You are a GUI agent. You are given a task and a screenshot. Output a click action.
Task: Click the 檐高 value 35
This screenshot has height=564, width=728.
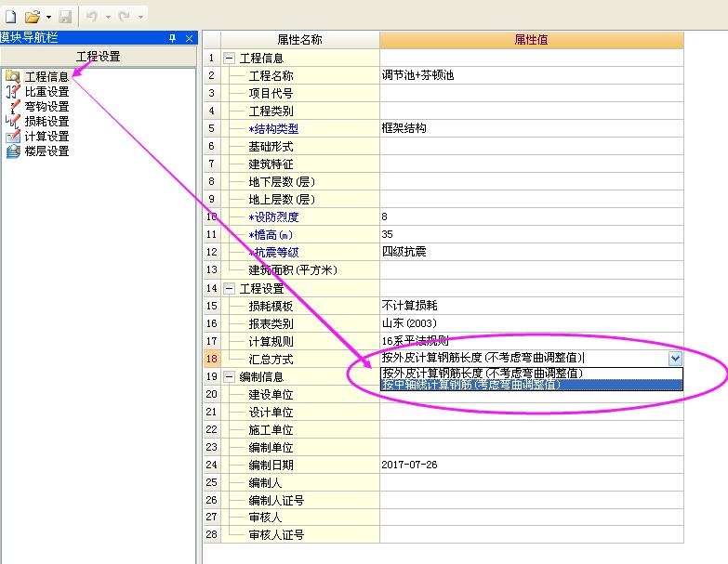(387, 234)
